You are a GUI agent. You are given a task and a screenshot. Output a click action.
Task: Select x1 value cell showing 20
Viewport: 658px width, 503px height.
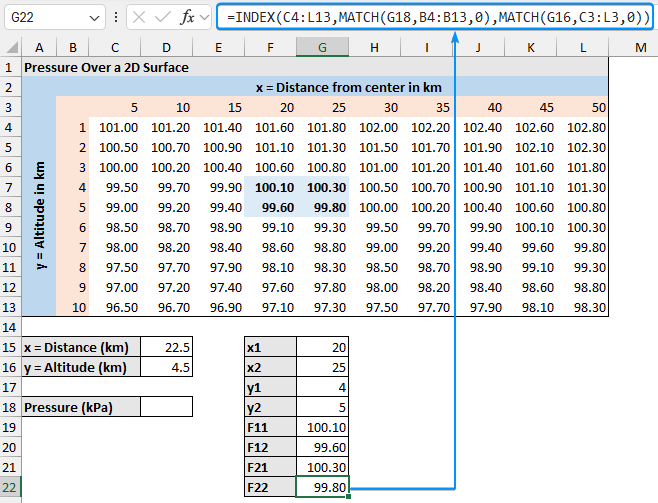click(322, 347)
